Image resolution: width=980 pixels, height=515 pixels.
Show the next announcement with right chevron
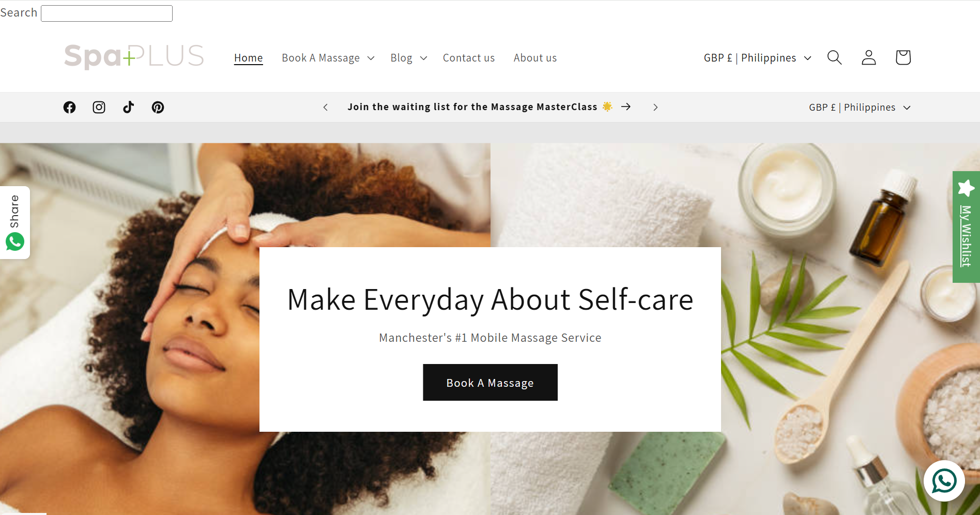tap(655, 107)
